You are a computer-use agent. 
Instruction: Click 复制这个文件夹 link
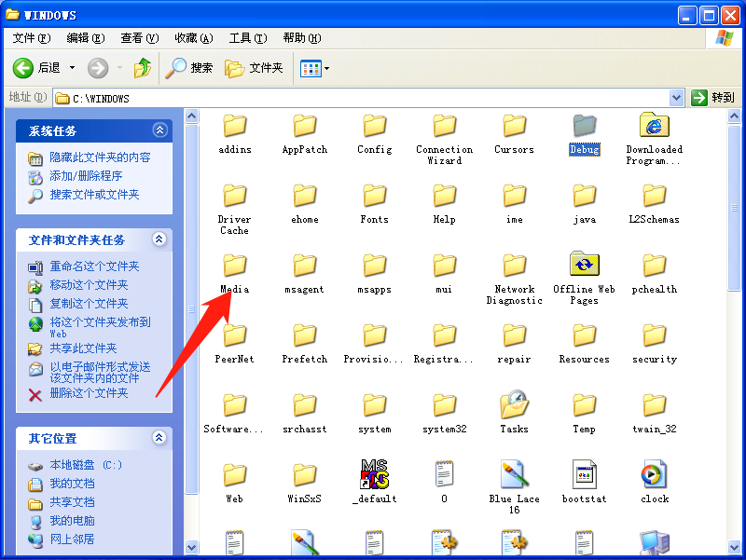89,303
